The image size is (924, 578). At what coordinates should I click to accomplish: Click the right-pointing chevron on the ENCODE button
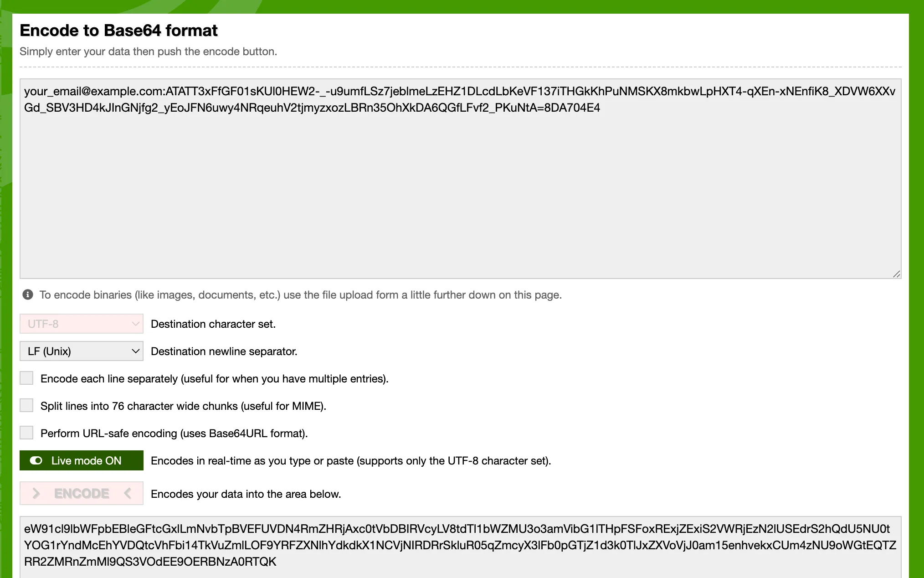36,493
